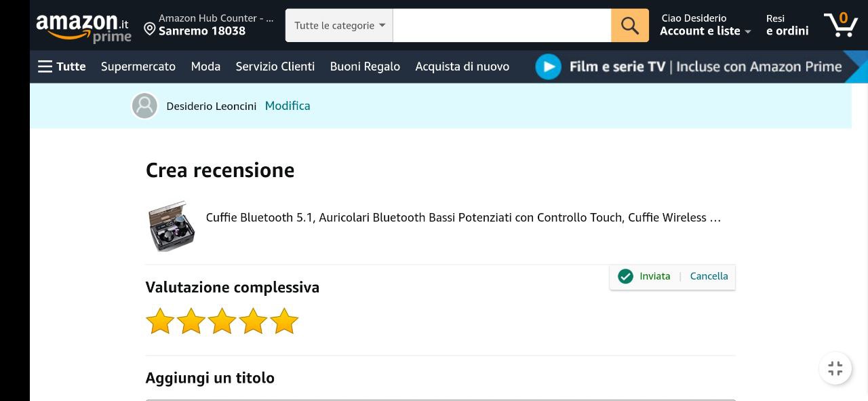Click the Prime Video play icon
The height and width of the screenshot is (401, 868).
548,66
